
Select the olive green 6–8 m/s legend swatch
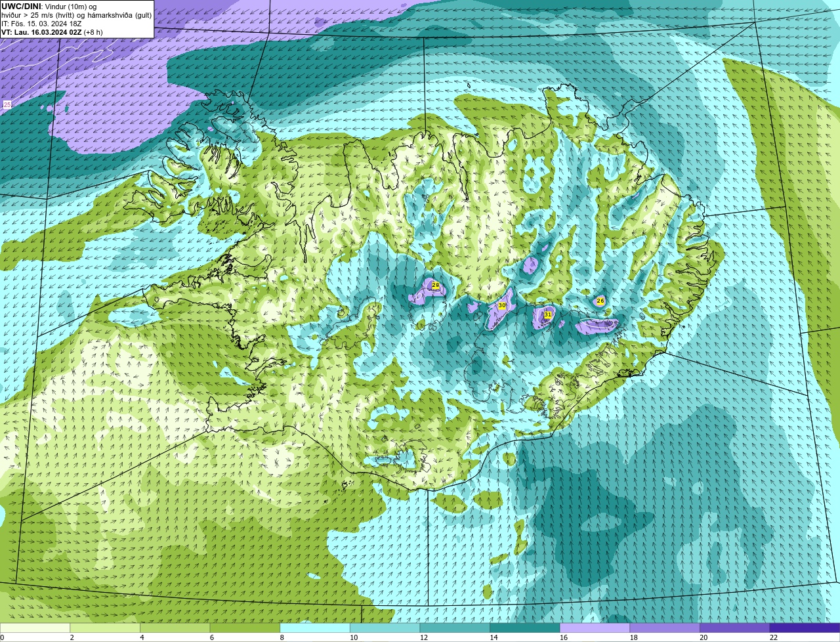[245, 628]
